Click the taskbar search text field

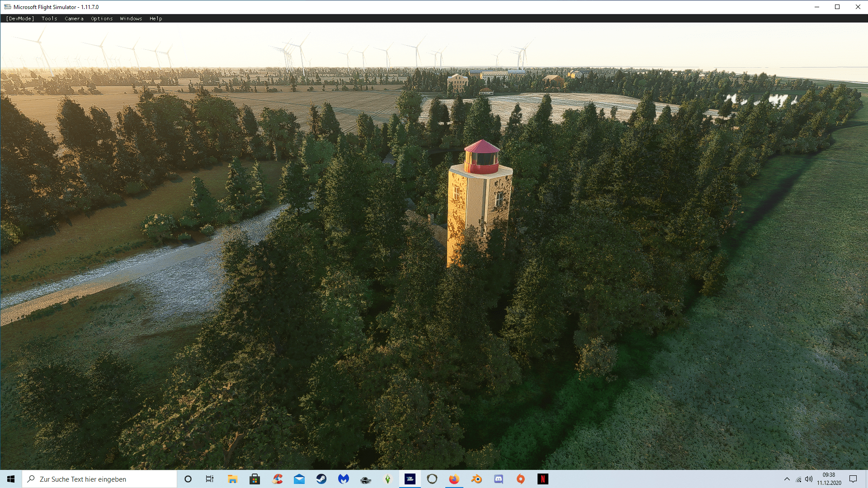pos(99,479)
